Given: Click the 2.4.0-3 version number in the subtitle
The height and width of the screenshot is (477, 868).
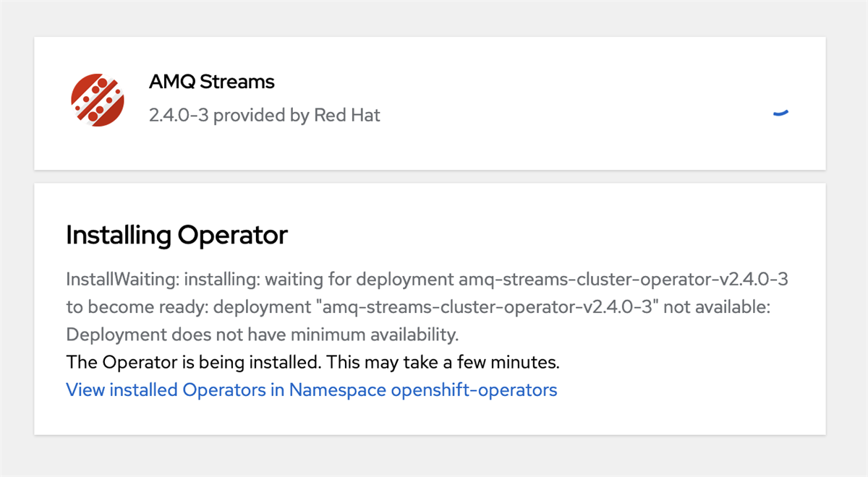Looking at the screenshot, I should (x=179, y=115).
